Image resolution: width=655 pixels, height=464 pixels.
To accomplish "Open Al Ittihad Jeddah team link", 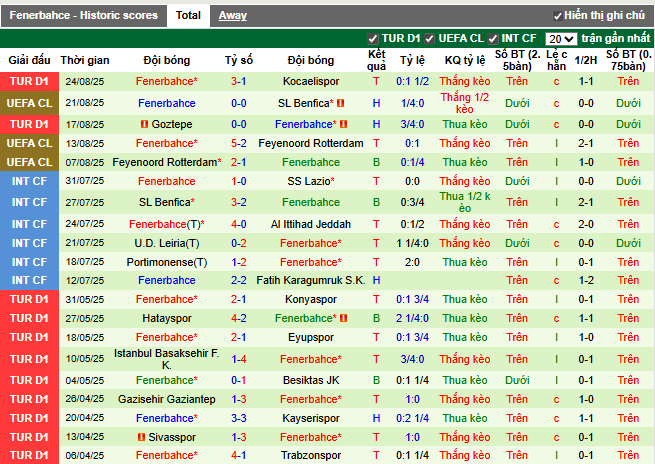I will (311, 224).
